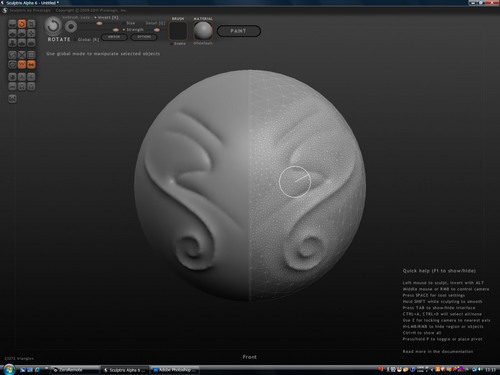Select the Smooth brush tool
500x375 pixels.
click(x=31, y=43)
